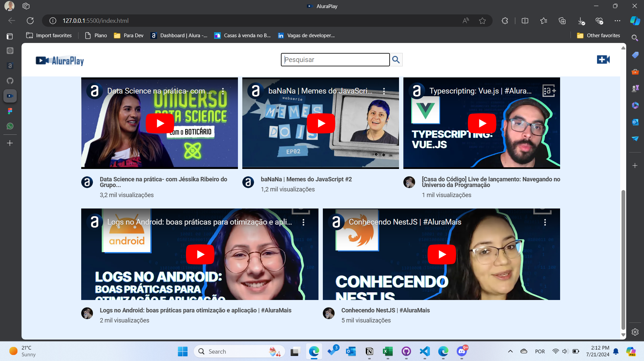Select the GitHub vertical tab

(10, 81)
